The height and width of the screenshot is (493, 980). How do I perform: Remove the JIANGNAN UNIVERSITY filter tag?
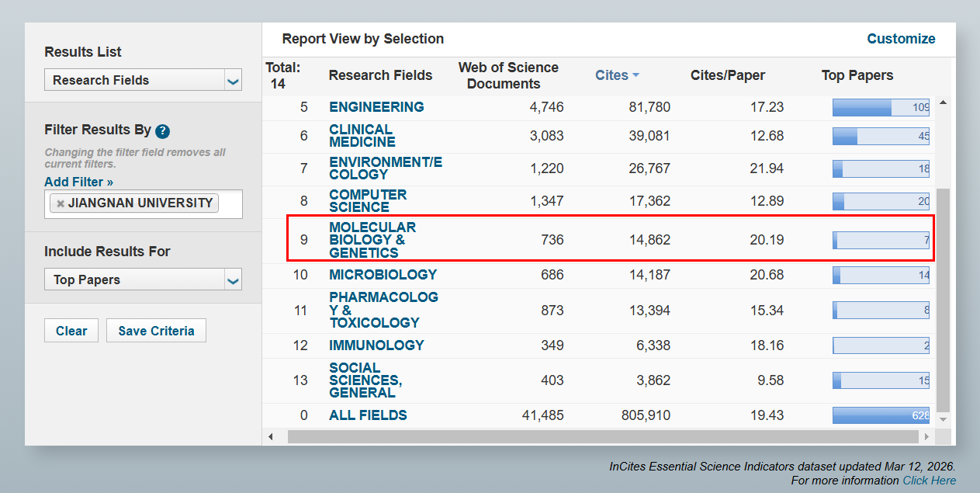pos(61,203)
